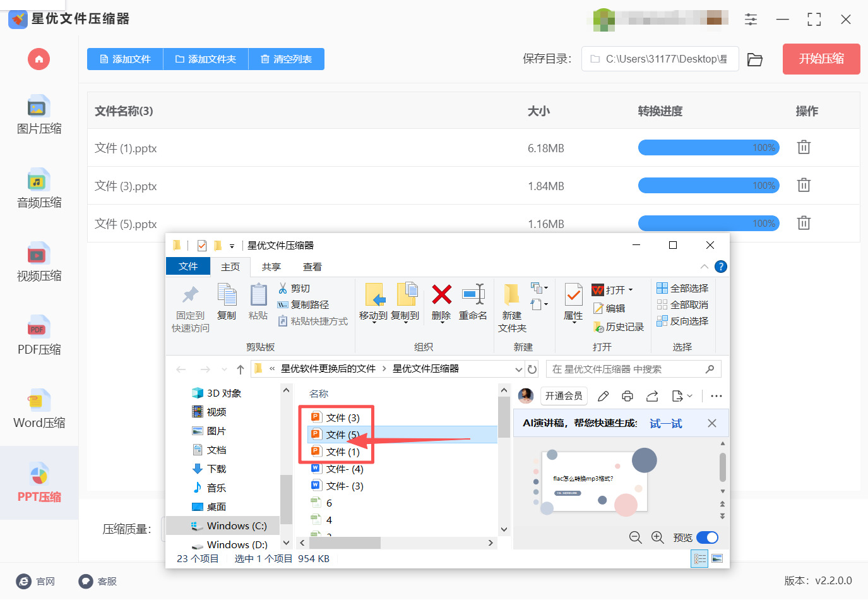Click the share icon in the preview pane
Viewport: 868px width, 600px height.
click(x=652, y=396)
